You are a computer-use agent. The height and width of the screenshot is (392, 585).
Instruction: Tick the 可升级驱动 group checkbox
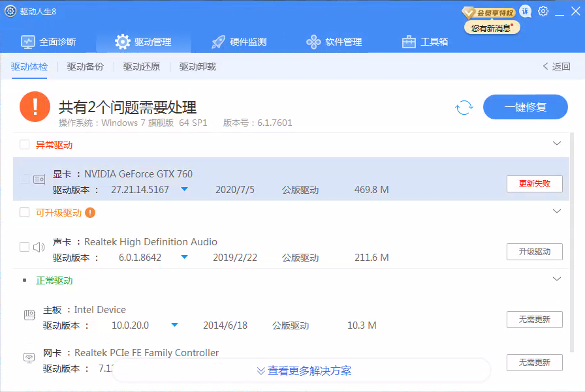(x=25, y=213)
